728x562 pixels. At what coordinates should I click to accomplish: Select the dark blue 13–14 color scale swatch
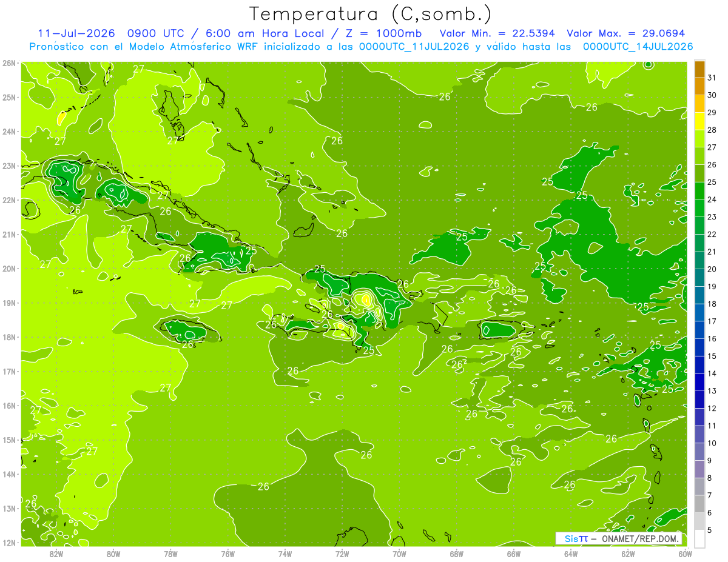699,382
